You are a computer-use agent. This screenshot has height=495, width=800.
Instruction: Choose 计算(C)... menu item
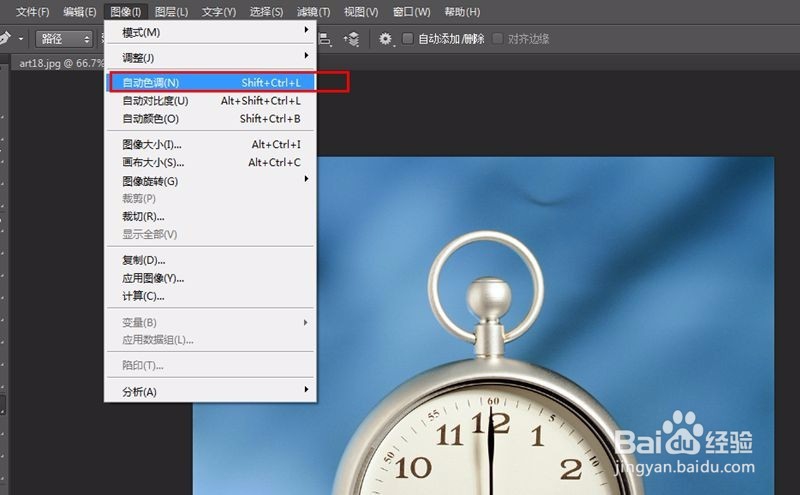point(210,296)
